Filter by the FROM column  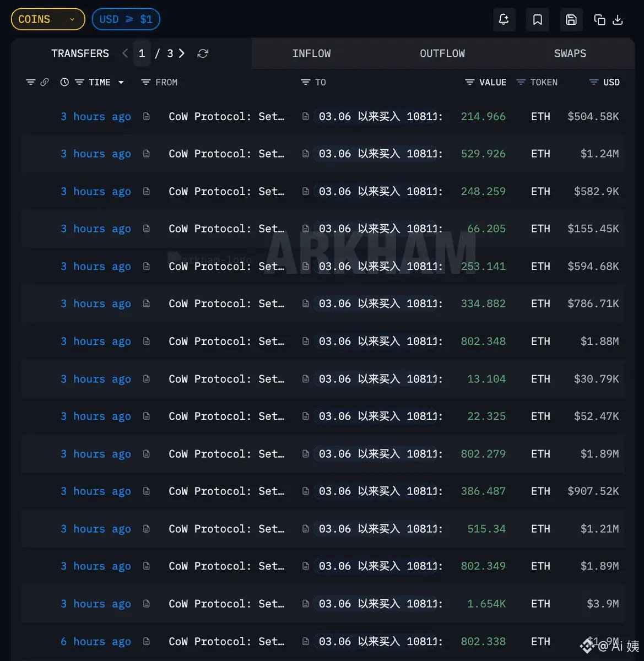click(146, 82)
